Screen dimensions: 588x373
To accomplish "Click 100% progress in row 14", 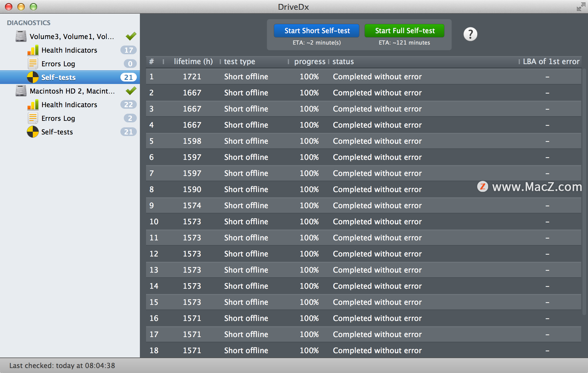I will coord(309,286).
